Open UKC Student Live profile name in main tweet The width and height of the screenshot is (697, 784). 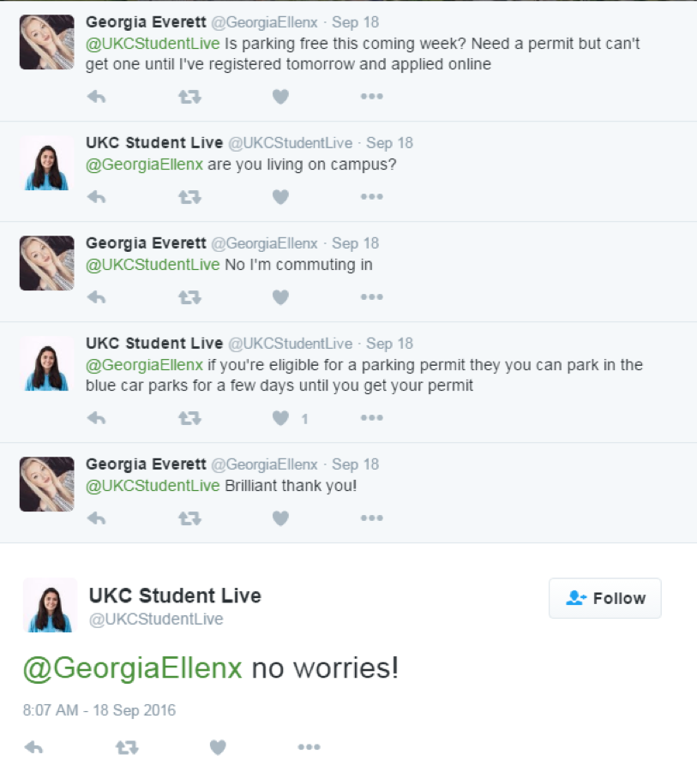(175, 595)
